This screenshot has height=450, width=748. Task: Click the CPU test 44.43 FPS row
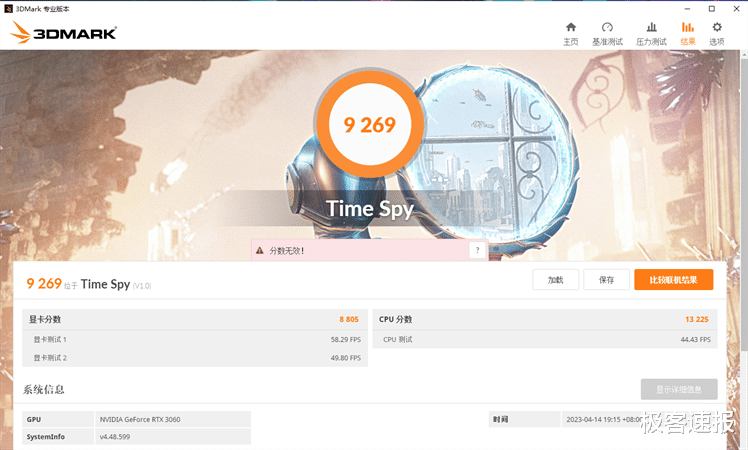545,339
